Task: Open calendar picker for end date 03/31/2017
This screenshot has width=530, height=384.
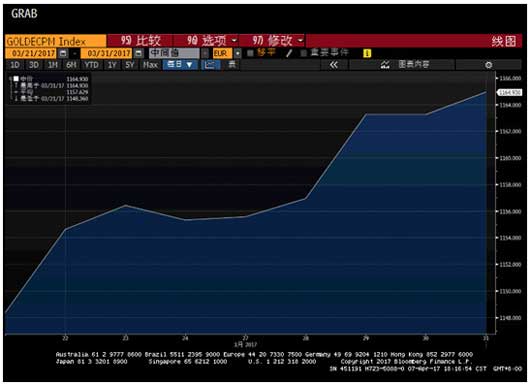Action: pyautogui.click(x=138, y=53)
